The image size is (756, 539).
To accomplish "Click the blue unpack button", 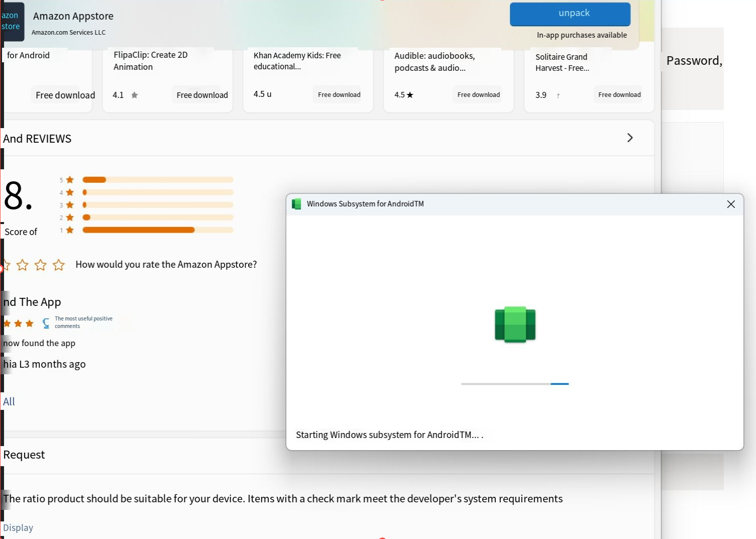I will coord(570,14).
